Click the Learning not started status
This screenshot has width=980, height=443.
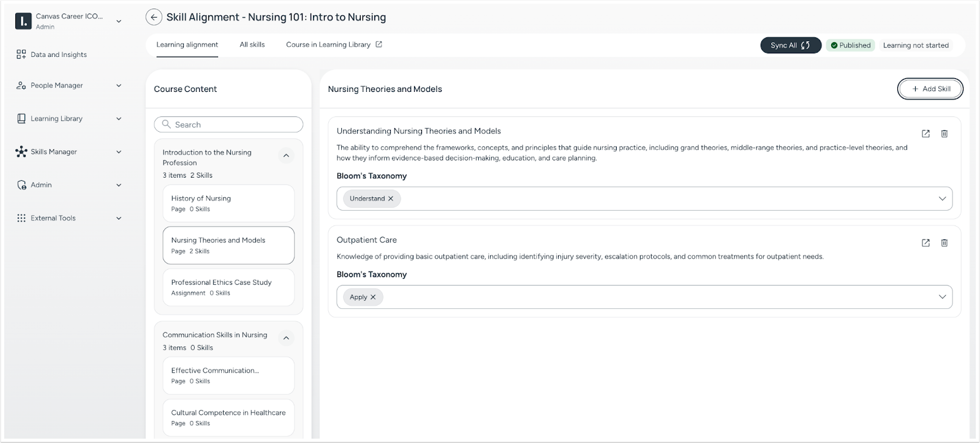click(x=916, y=45)
